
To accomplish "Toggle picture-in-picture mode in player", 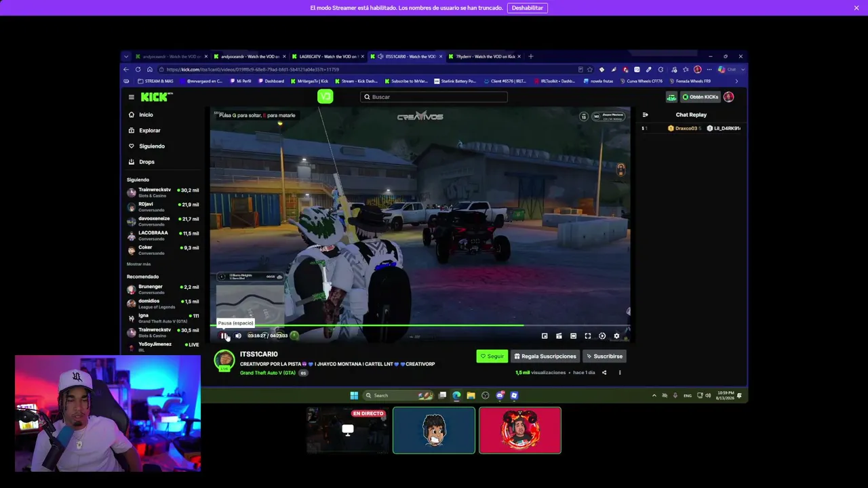I will click(545, 335).
